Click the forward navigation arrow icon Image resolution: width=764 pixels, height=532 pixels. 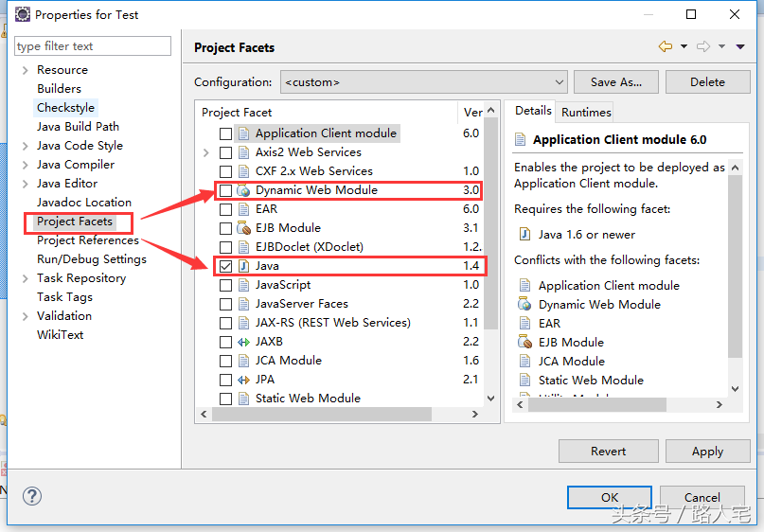pos(702,47)
